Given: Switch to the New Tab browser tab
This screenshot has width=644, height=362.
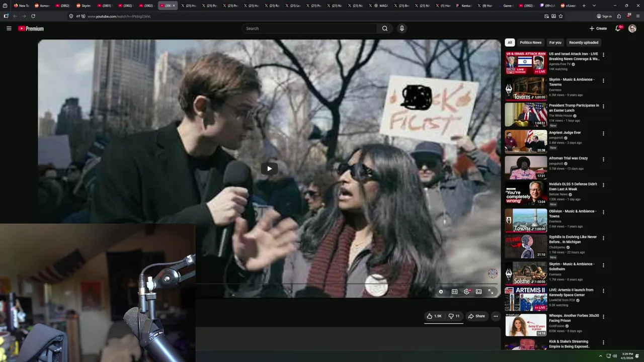Looking at the screenshot, I should 21,6.
